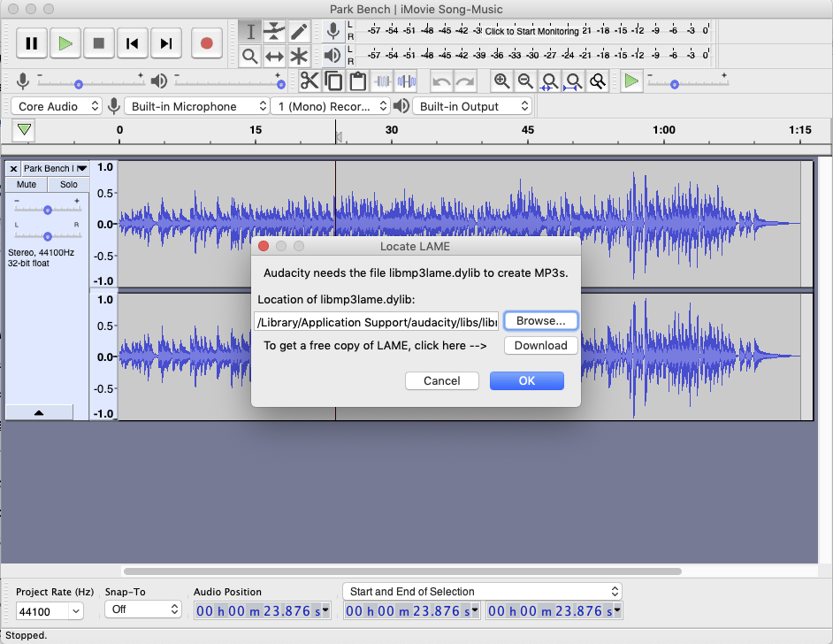
Task: Open the Built-in Microphone device dropdown
Action: coord(196,106)
